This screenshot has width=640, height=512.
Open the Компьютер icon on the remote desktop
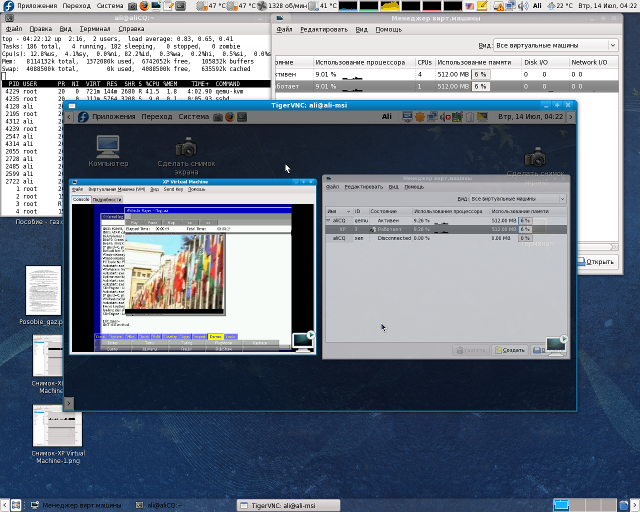[108, 146]
